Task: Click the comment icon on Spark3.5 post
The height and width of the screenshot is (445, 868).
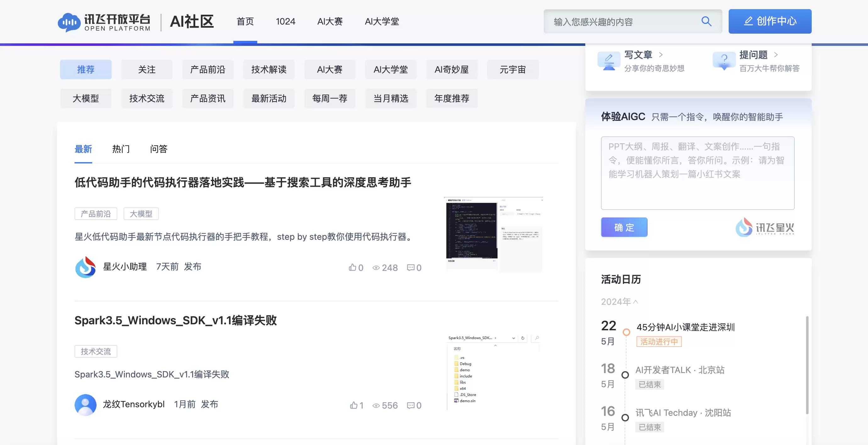Action: [410, 405]
